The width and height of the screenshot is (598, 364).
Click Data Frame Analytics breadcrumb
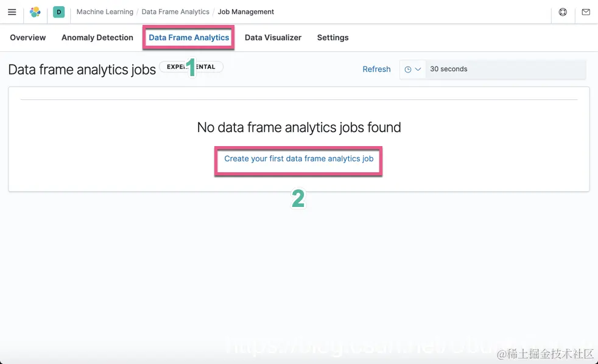175,12
